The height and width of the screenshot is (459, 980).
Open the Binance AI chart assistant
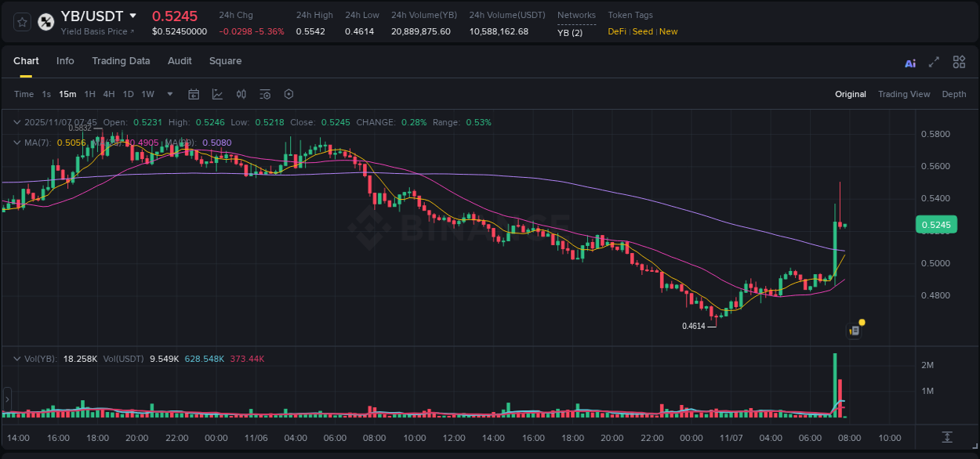coord(910,62)
